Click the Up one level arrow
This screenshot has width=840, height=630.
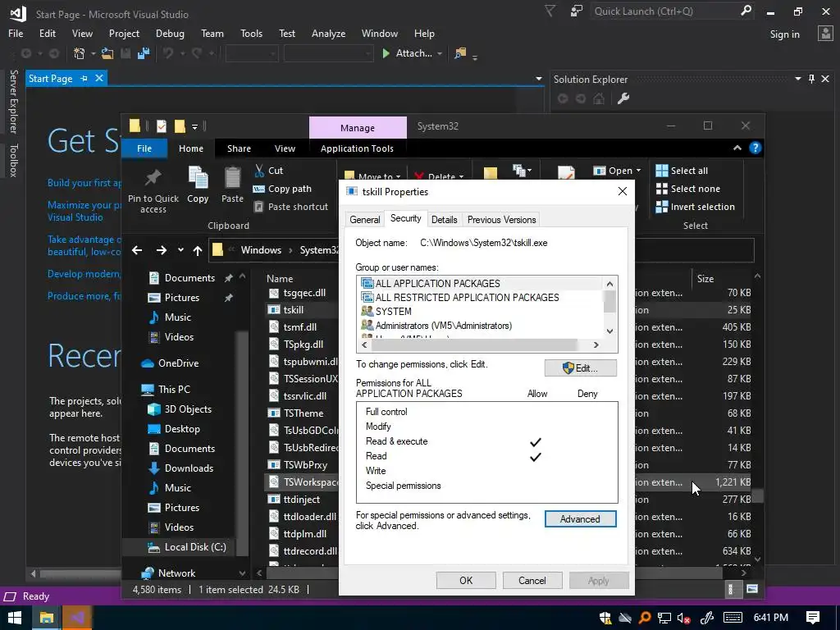click(x=198, y=250)
